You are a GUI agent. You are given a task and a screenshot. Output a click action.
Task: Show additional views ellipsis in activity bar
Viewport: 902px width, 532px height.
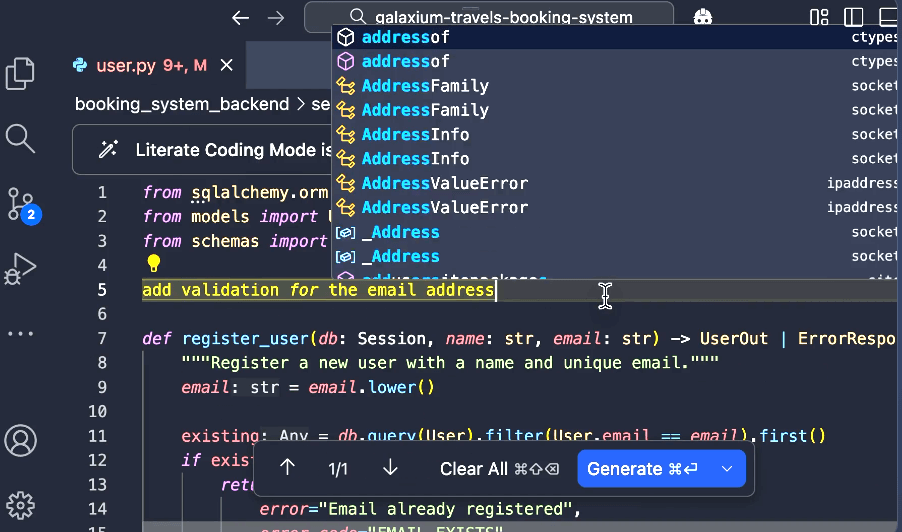tap(20, 334)
